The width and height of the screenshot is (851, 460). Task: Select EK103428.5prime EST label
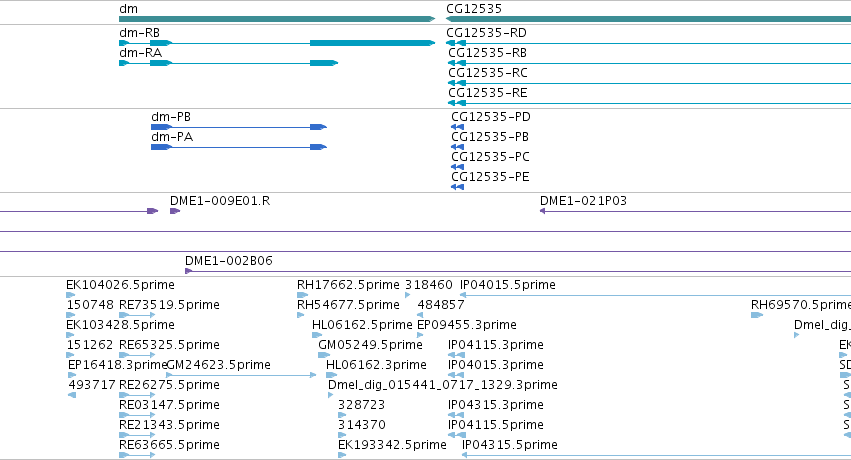(x=120, y=325)
